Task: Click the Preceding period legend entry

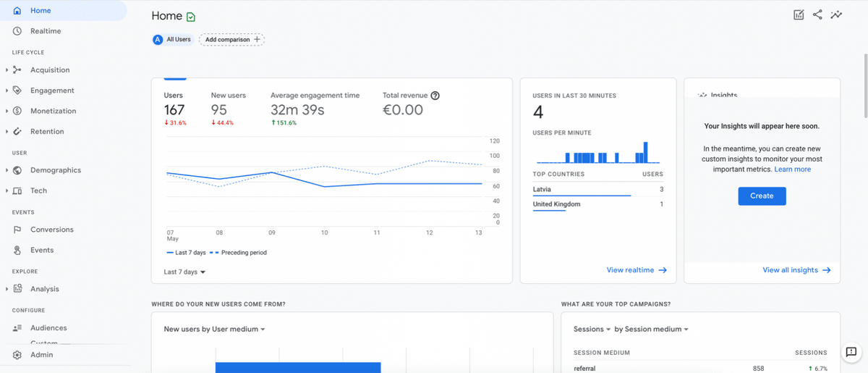Action: point(238,253)
